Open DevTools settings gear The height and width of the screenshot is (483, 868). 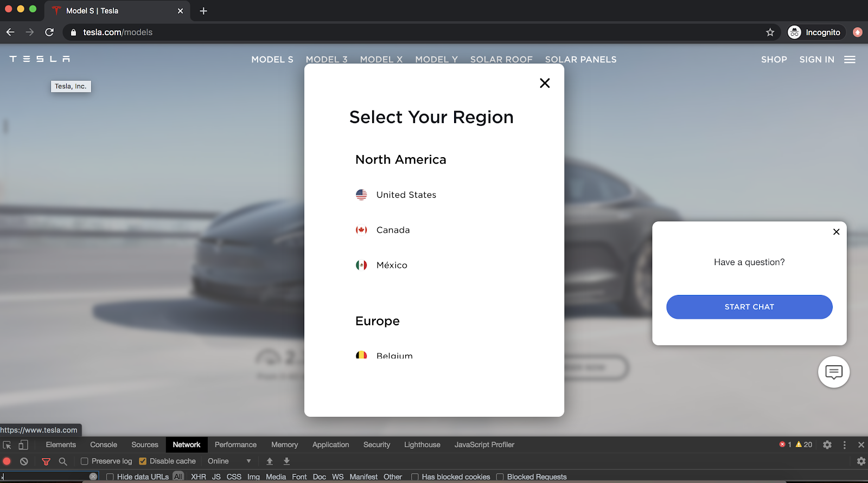[x=827, y=445]
